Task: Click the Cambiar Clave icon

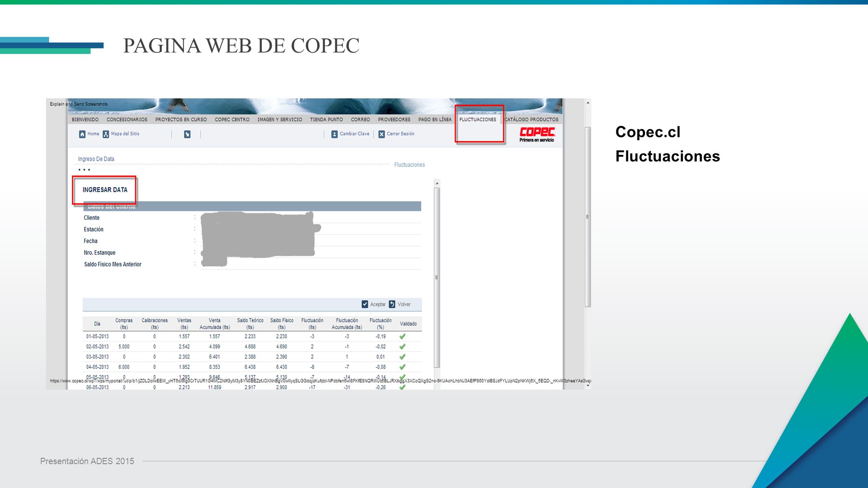Action: coord(334,134)
